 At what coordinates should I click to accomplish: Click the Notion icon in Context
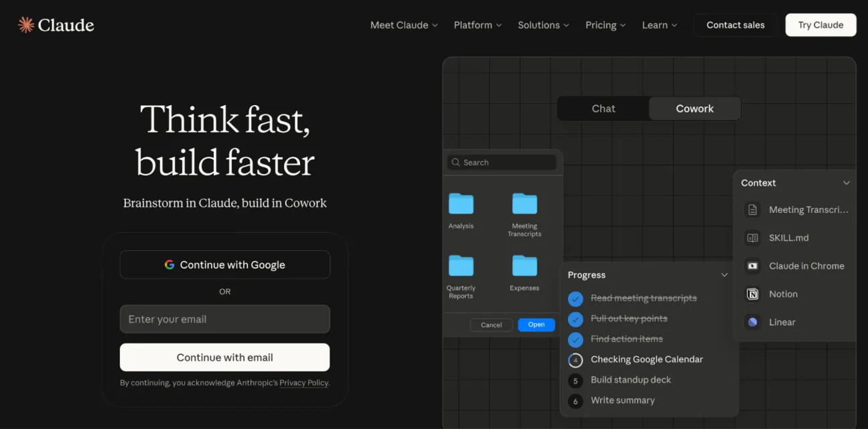click(753, 294)
